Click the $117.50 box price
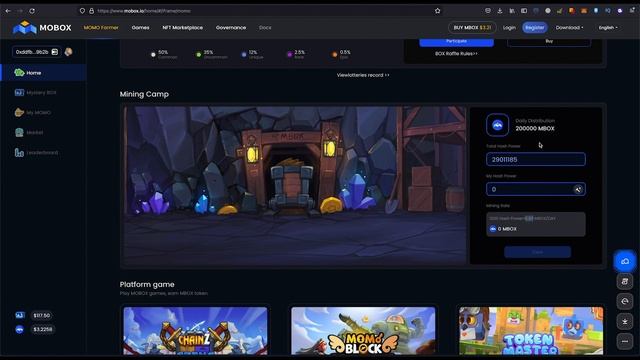Screen dimensions: 640x360 42,316
